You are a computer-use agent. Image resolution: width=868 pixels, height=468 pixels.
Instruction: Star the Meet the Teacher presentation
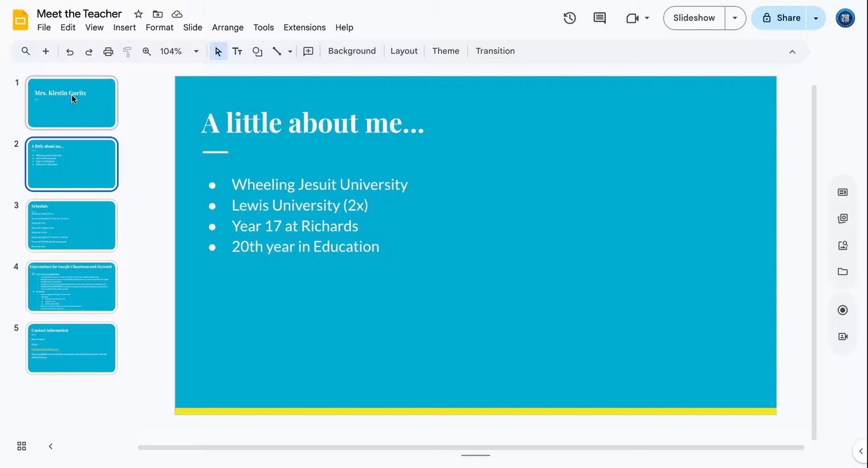coord(139,14)
